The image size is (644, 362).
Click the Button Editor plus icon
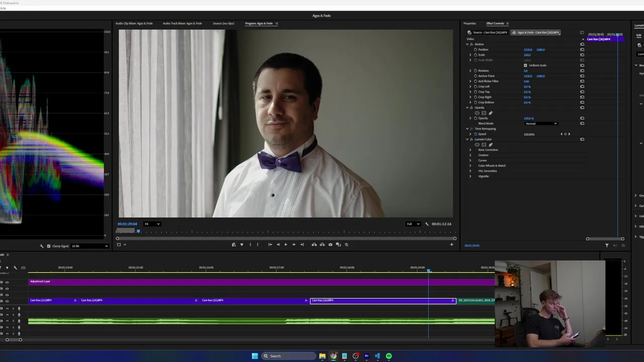click(451, 245)
